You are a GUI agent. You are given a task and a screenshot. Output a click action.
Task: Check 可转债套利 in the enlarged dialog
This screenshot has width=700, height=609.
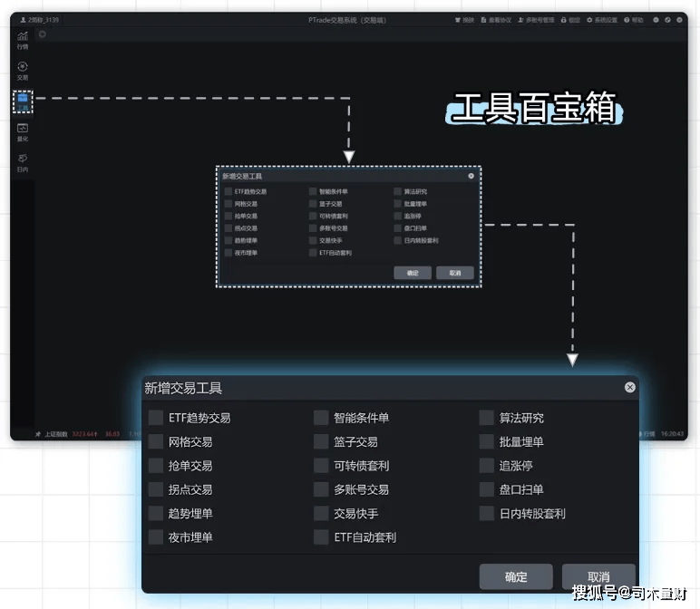pos(321,466)
